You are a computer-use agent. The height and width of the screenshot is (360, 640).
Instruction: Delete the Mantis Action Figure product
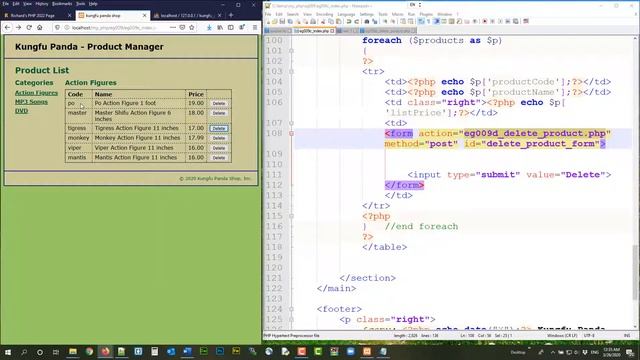pyautogui.click(x=219, y=158)
